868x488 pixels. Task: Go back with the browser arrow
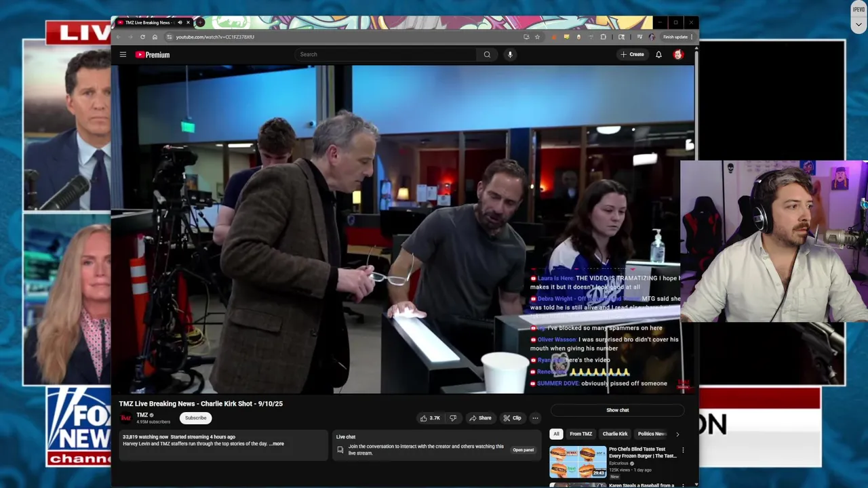[118, 37]
